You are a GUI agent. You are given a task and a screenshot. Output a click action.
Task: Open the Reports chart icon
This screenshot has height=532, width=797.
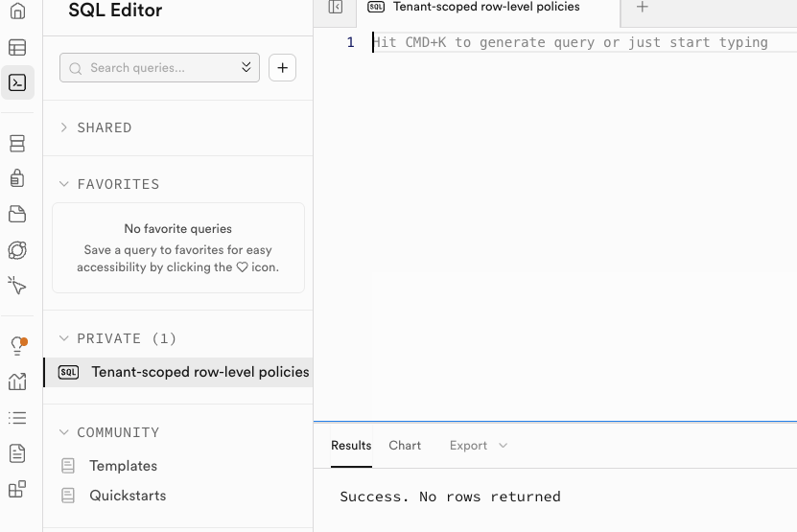(17, 382)
